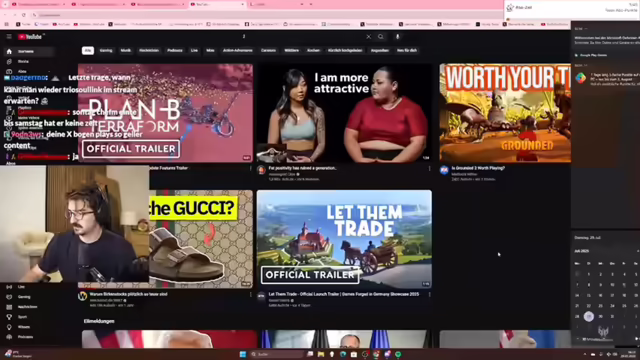Open options menu for the 'I am more attractive' video
The height and width of the screenshot is (360, 640).
(429, 168)
